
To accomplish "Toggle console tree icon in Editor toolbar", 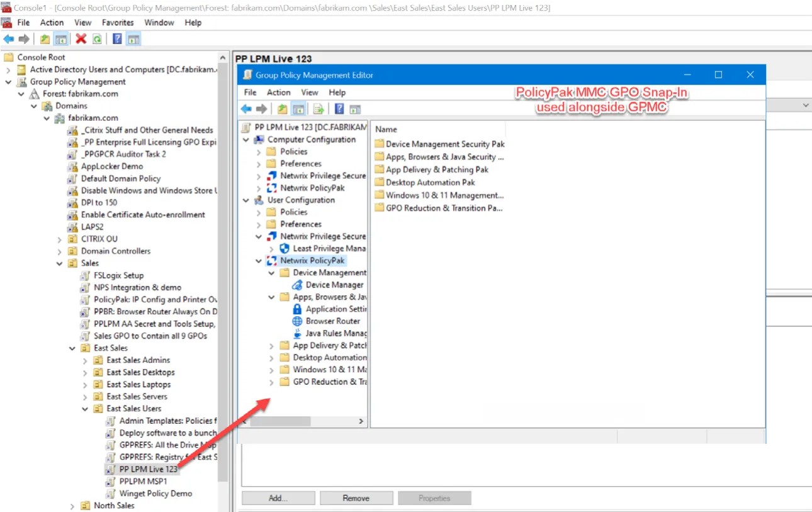I will [x=298, y=109].
